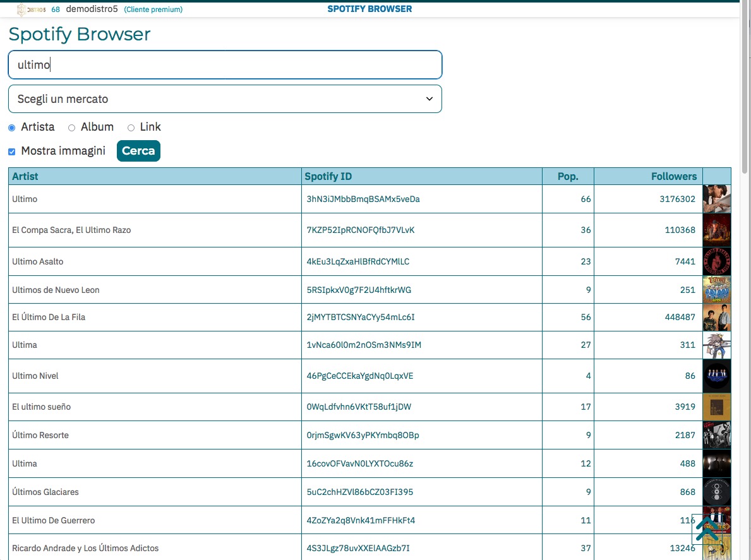Click Spotify ID 5uC2chHZVl86bCZ03FI395
The width and height of the screenshot is (751, 560).
[359, 492]
